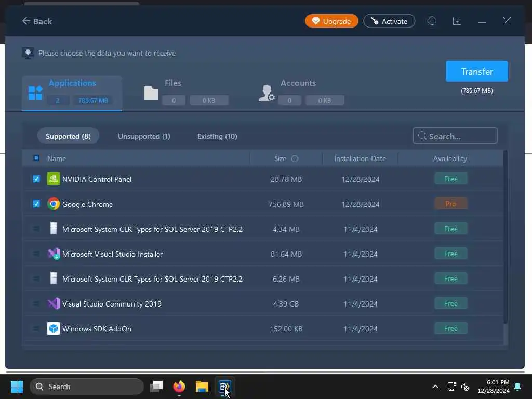The width and height of the screenshot is (532, 399).
Task: Switch to Unsupported (1) tab
Action: coord(144,136)
